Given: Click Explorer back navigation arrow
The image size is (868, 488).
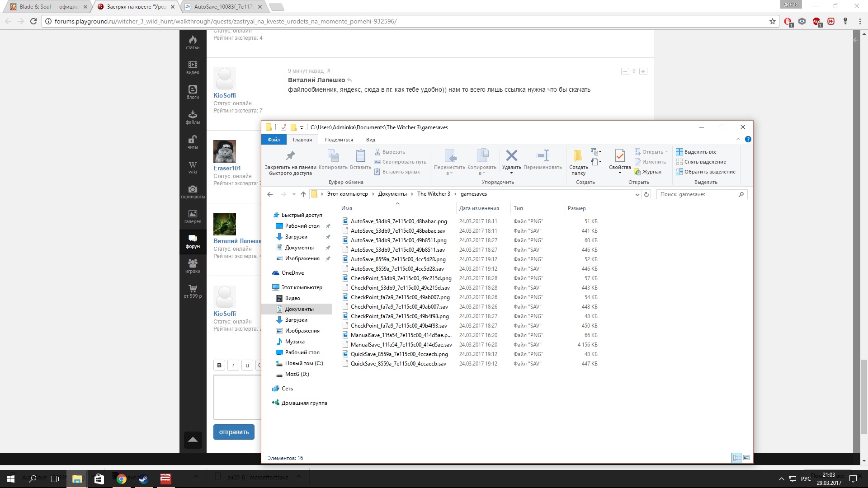Looking at the screenshot, I should tap(270, 194).
